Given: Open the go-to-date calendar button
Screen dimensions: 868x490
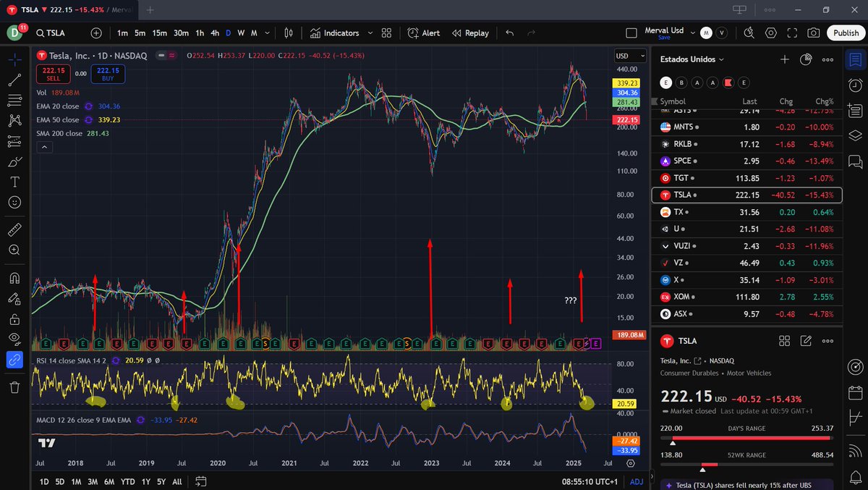Looking at the screenshot, I should coord(200,481).
